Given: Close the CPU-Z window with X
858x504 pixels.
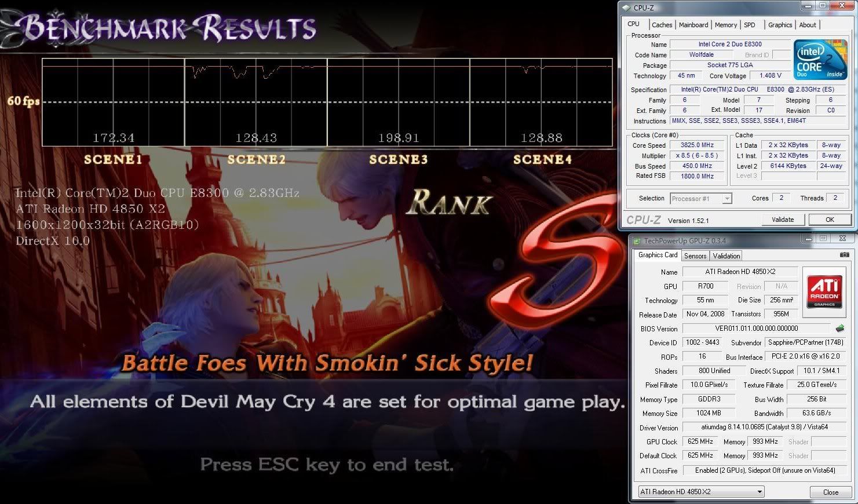Looking at the screenshot, I should pos(841,6).
